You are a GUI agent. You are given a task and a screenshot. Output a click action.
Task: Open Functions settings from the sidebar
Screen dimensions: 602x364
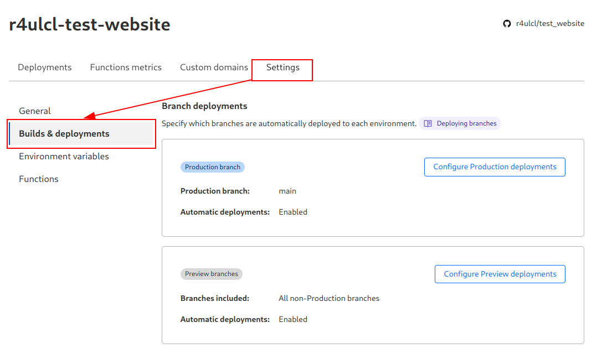(38, 179)
